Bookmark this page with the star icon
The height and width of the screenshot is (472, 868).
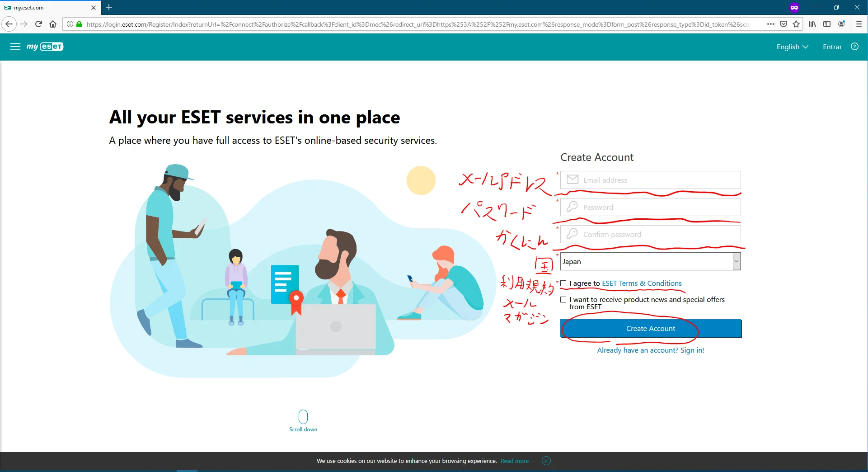tap(796, 24)
